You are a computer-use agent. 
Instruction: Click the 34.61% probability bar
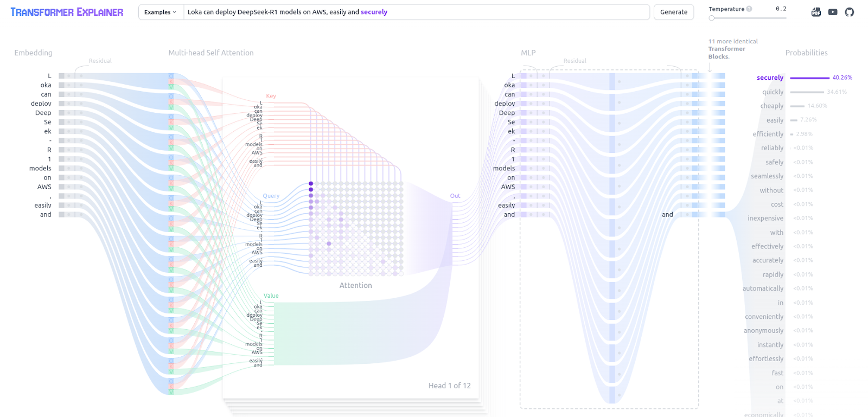[x=807, y=92]
